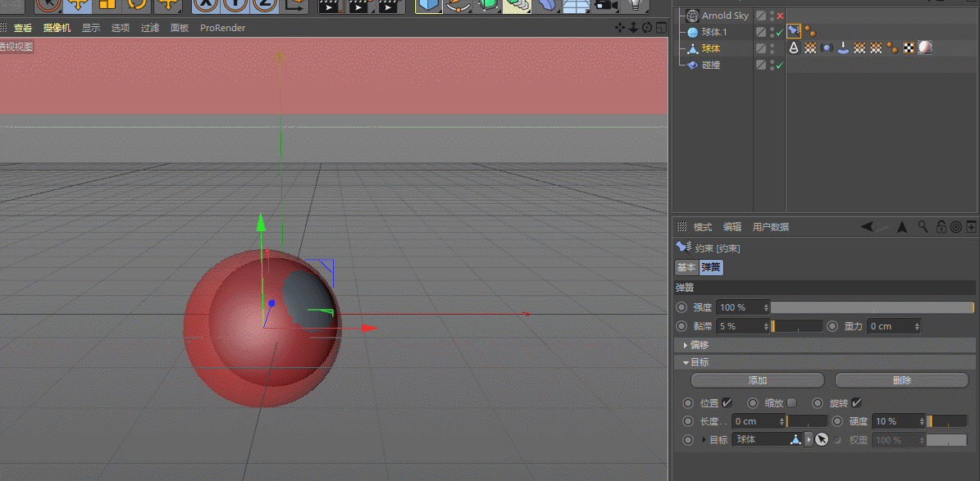Go up one level in attributes
980x481 pixels.
[x=902, y=227]
